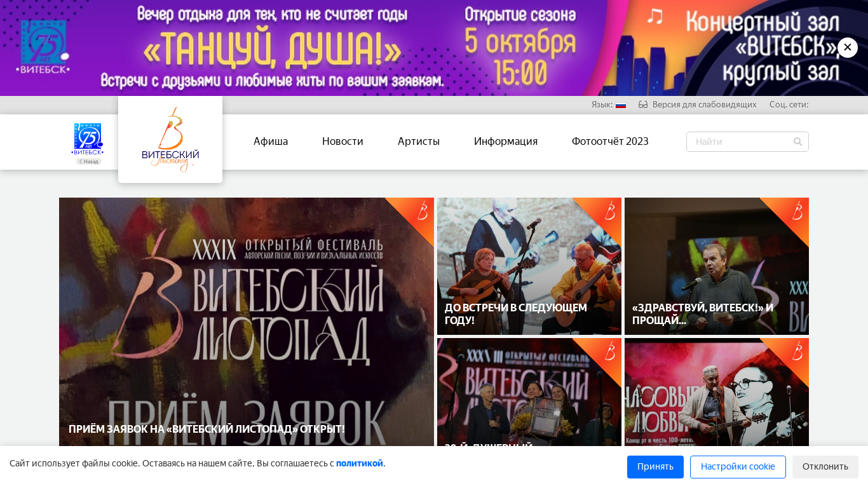The width and height of the screenshot is (868, 488).
Task: Click the Russian flag language icon
Action: [621, 105]
